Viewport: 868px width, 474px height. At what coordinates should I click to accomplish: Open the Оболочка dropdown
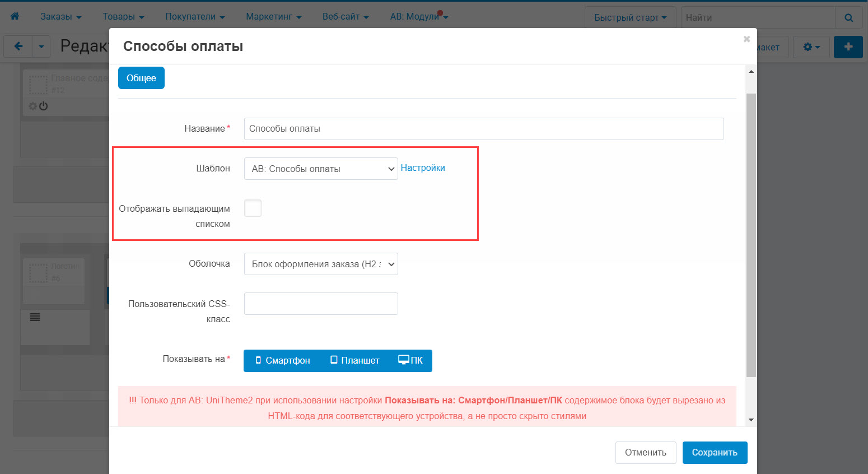[321, 264]
